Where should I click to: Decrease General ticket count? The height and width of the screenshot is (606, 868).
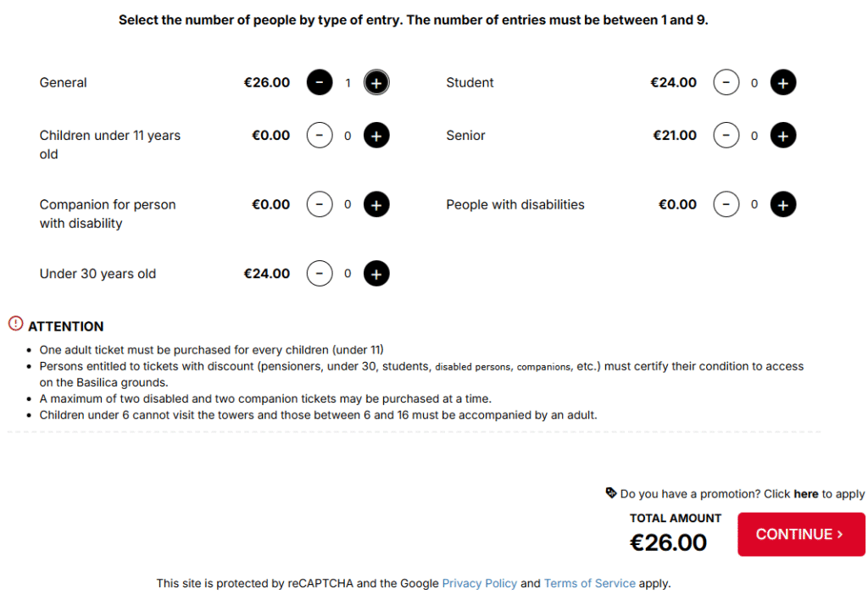point(320,83)
